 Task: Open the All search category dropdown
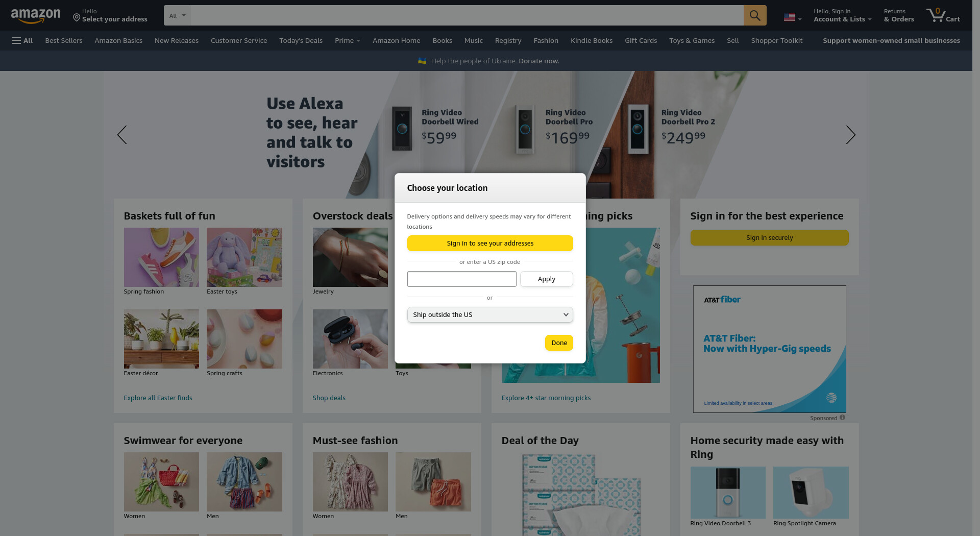[x=177, y=15]
